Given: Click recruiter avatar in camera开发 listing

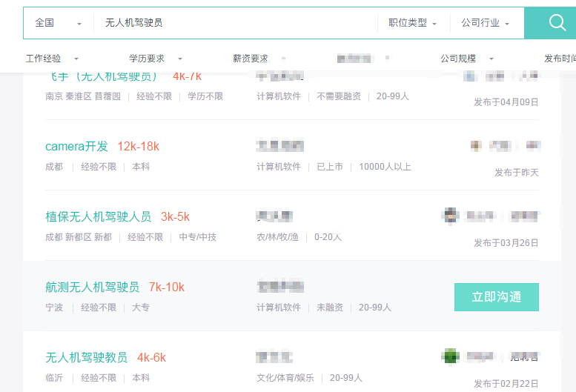Looking at the screenshot, I should click(476, 146).
